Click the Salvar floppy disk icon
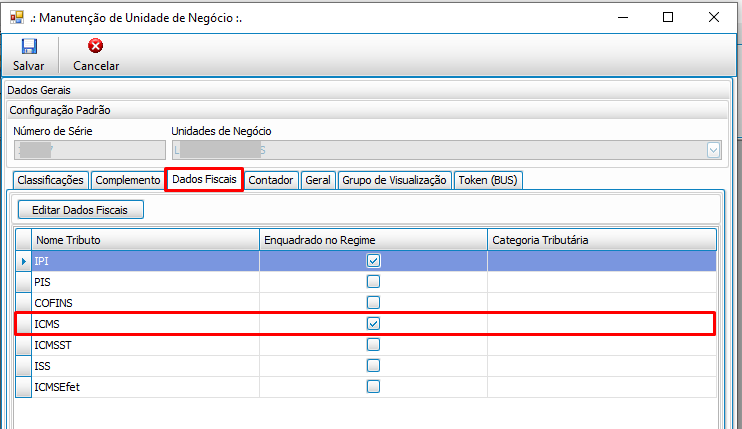 click(x=29, y=46)
